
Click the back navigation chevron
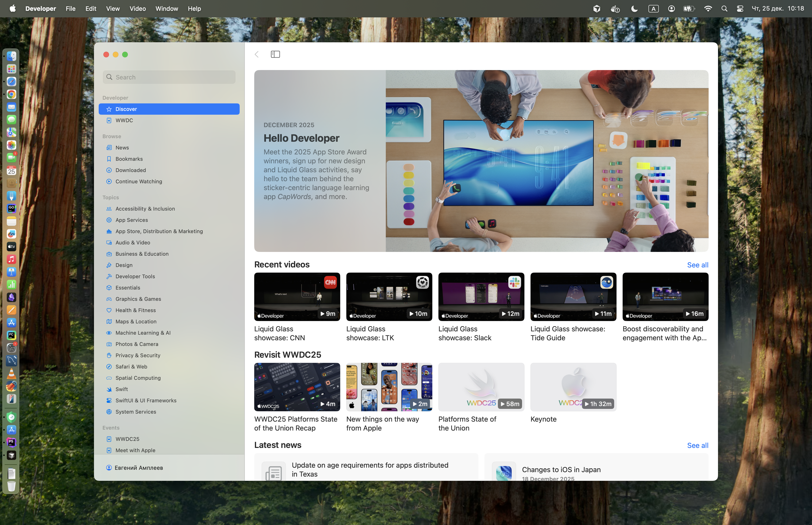click(x=257, y=54)
